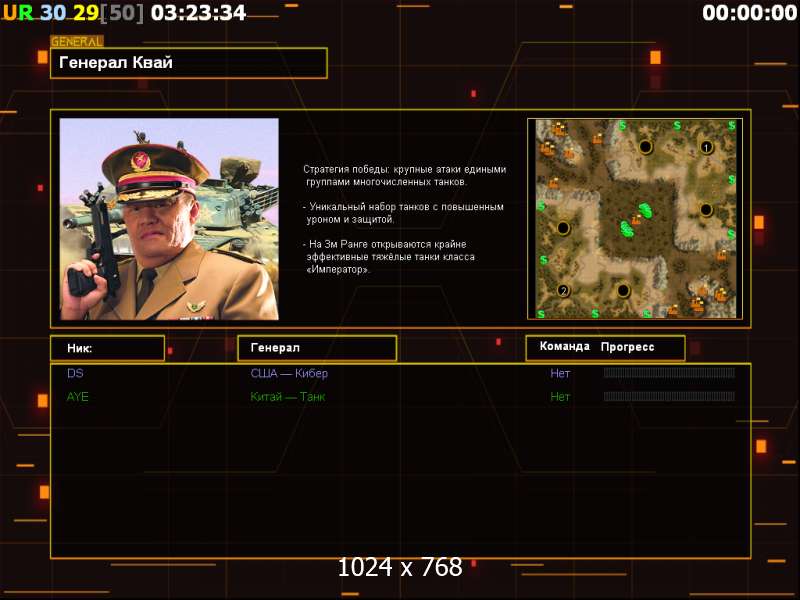The width and height of the screenshot is (800, 600).
Task: Click the «Генерал» column header
Action: [317, 348]
